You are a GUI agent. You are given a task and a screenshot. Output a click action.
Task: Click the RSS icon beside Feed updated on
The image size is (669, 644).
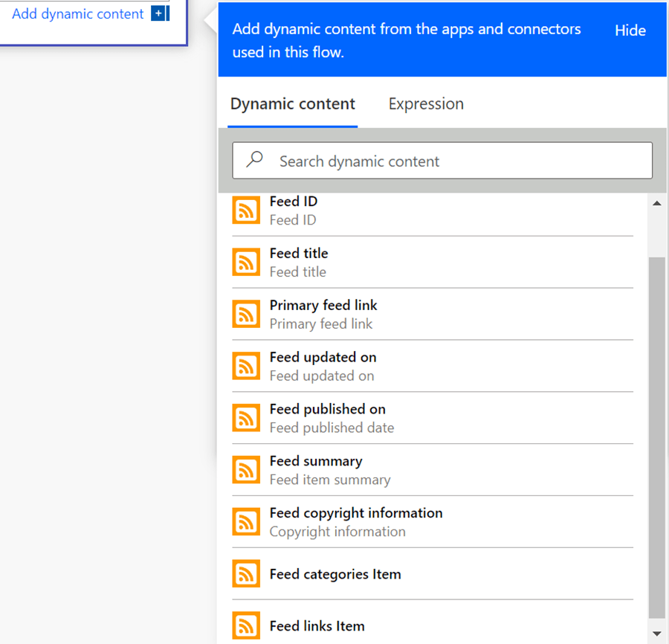(x=246, y=366)
